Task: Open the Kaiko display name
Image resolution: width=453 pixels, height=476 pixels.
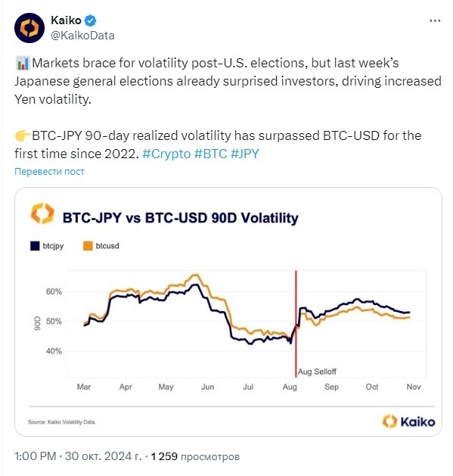Action: coord(66,20)
